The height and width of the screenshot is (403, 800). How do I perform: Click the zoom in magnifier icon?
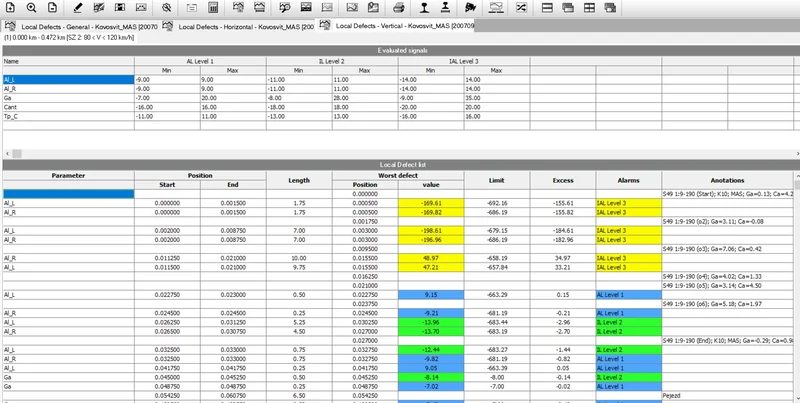pyautogui.click(x=32, y=8)
